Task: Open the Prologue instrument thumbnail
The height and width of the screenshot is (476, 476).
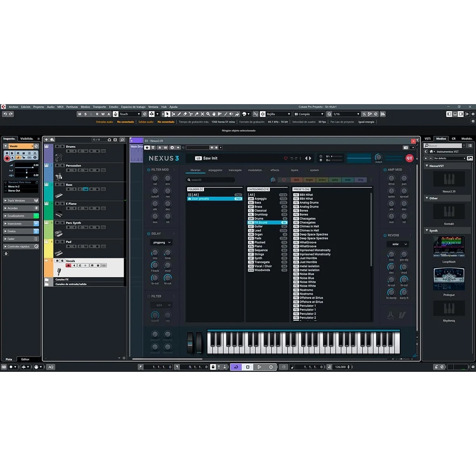Action: (x=449, y=279)
